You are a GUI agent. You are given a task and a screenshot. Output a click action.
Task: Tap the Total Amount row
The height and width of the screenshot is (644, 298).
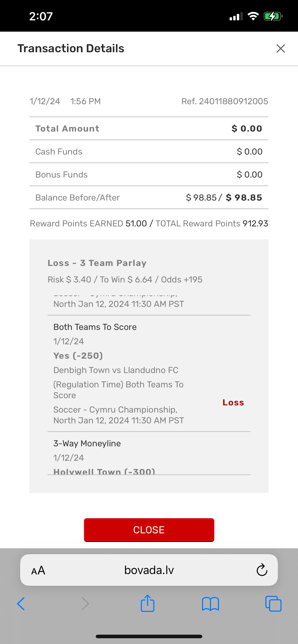(149, 128)
